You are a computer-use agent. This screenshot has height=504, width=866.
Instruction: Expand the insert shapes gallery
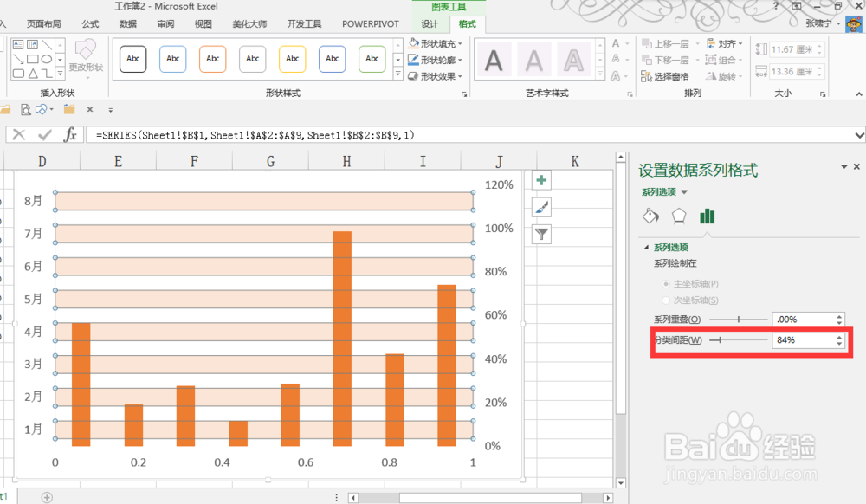tap(61, 74)
